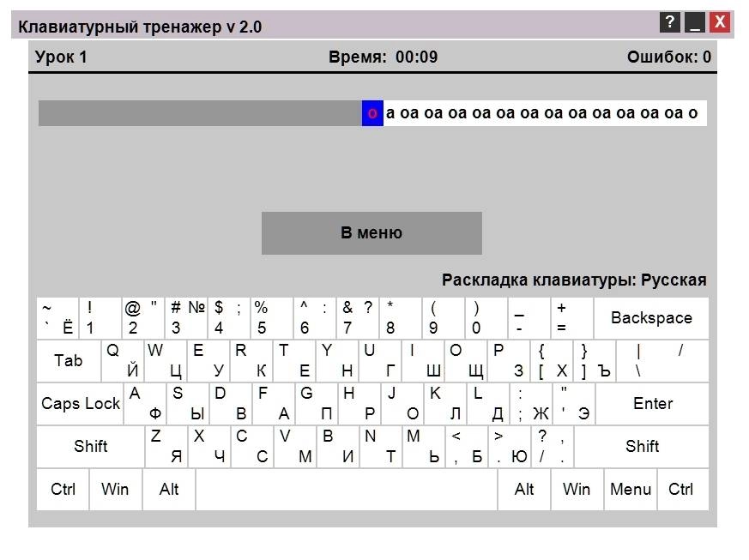
Task: Click the M / Ь key
Action: 424,447
